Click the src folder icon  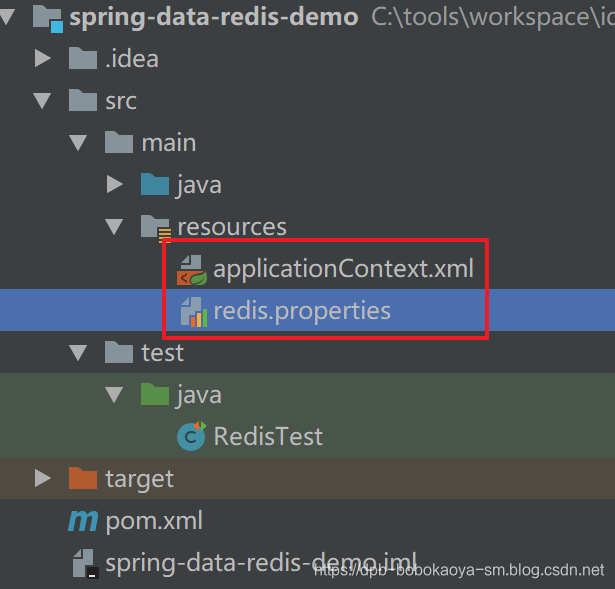tap(83, 100)
